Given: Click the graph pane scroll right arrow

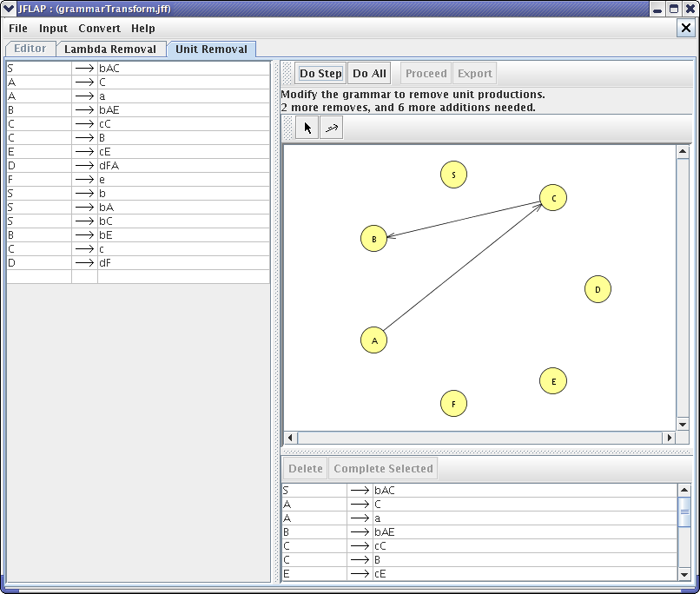Looking at the screenshot, I should [x=669, y=438].
